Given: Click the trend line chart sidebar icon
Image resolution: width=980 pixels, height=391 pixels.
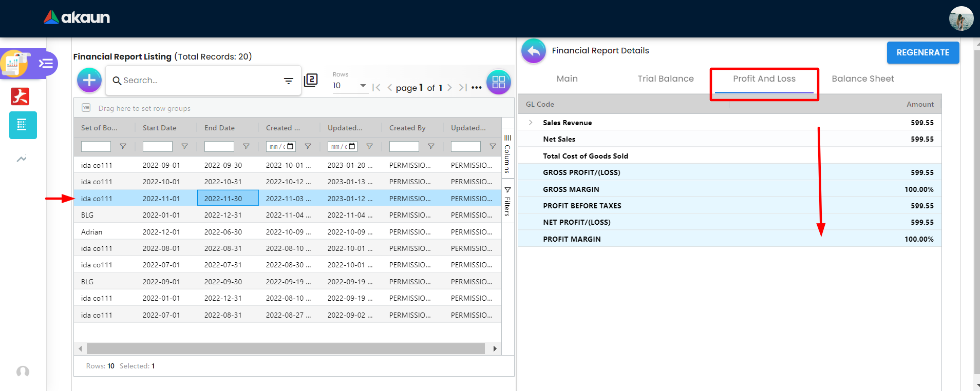Looking at the screenshot, I should coord(22,159).
